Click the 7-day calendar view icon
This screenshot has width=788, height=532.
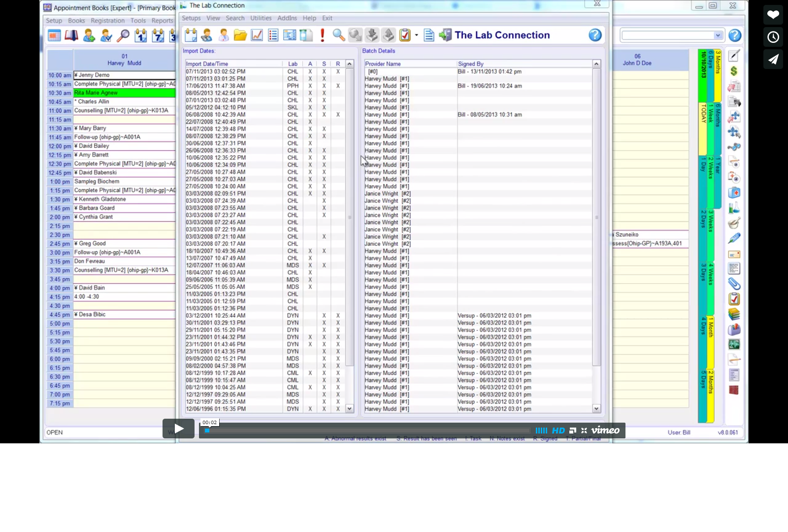click(x=158, y=35)
